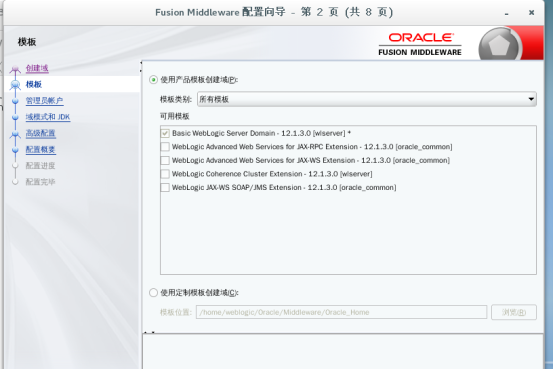This screenshot has height=369, width=553.
Task: Check WebLogic JAX-WS SOAP/JMS Extension box
Action: [165, 187]
